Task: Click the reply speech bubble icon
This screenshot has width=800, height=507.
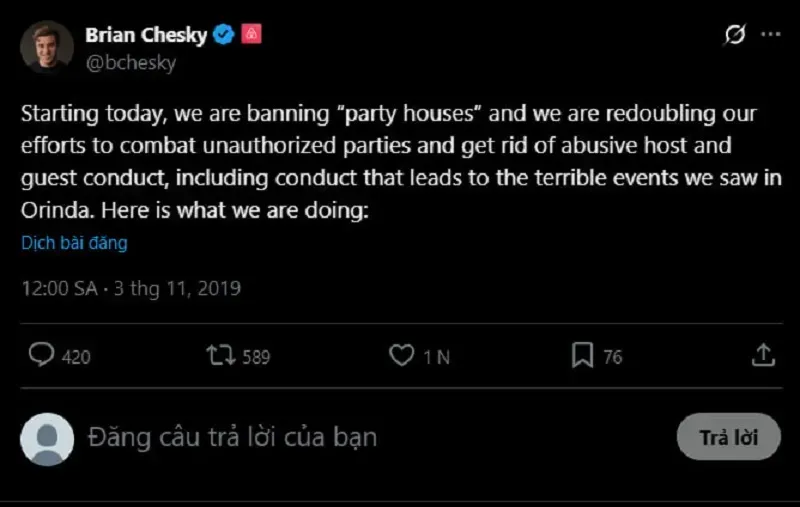Action: 41,355
